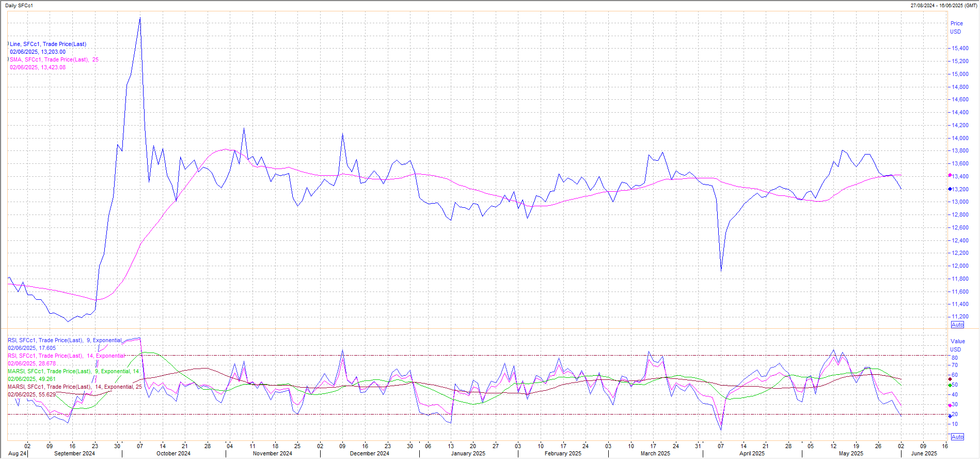Image resolution: width=980 pixels, height=459 pixels.
Task: Click the 'December 2024' month label
Action: [x=370, y=454]
